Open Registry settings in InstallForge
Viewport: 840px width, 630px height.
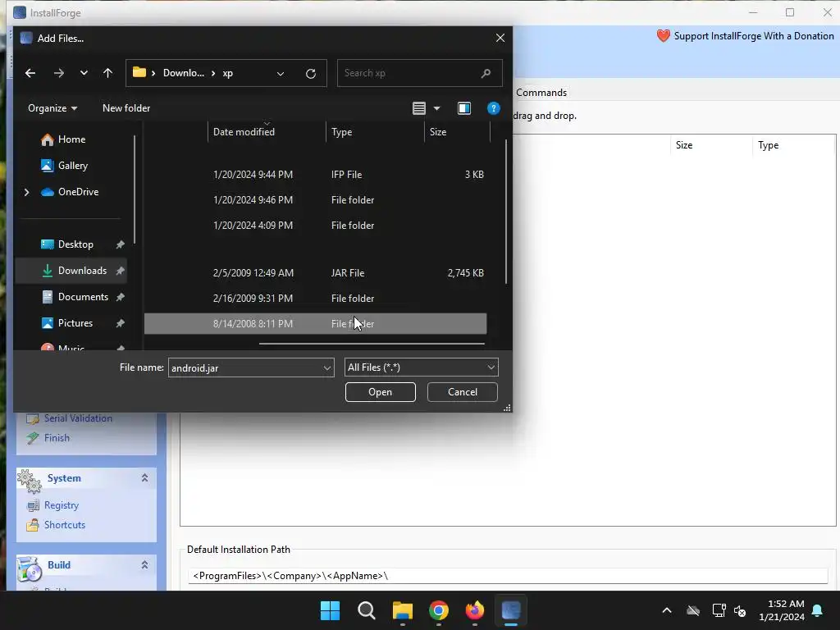[x=61, y=505]
